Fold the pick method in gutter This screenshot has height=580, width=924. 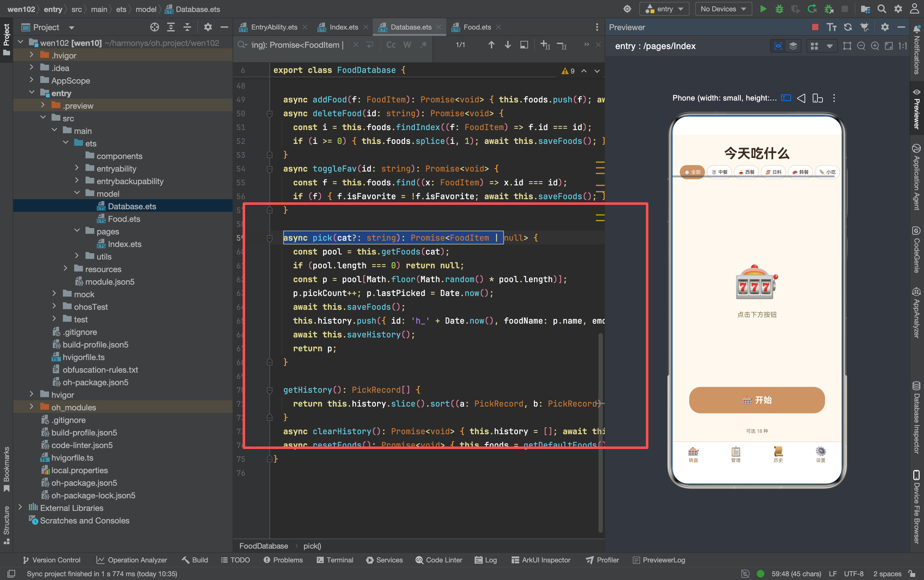click(x=269, y=238)
